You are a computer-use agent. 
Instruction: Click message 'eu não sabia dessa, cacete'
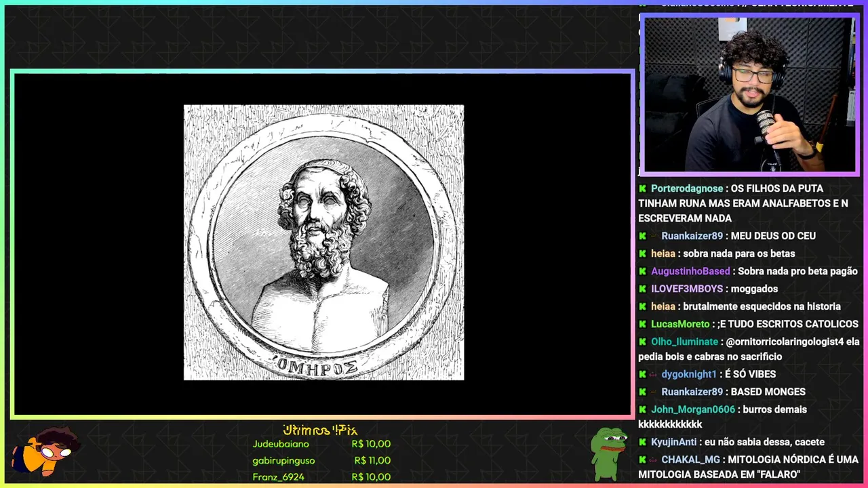point(764,442)
